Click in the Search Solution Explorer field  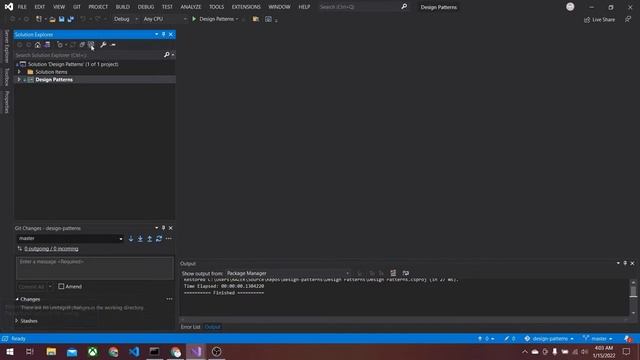(89, 55)
